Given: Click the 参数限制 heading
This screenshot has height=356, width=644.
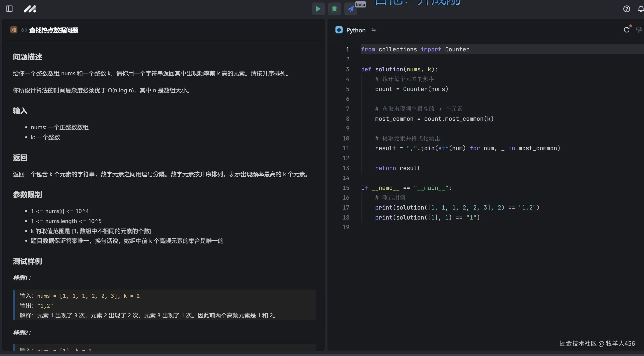Looking at the screenshot, I should point(27,195).
